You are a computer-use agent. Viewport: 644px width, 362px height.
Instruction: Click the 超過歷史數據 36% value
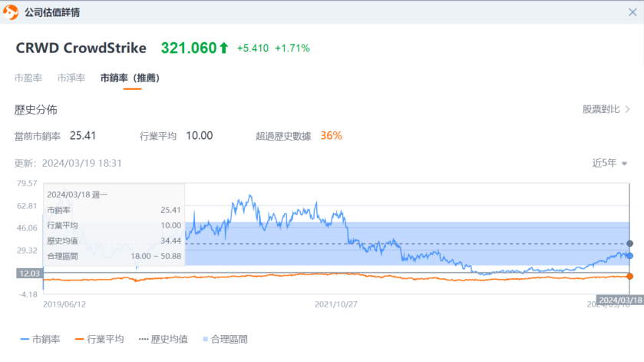tap(331, 136)
